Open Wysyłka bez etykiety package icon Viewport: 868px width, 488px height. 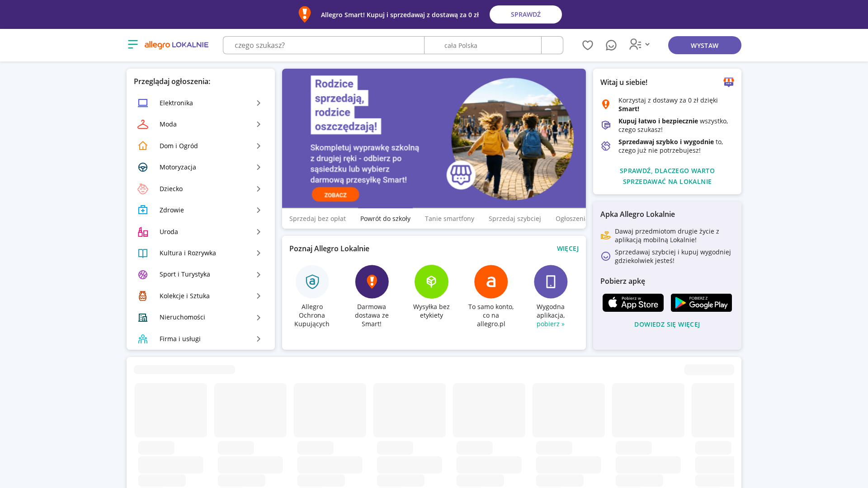pyautogui.click(x=431, y=282)
